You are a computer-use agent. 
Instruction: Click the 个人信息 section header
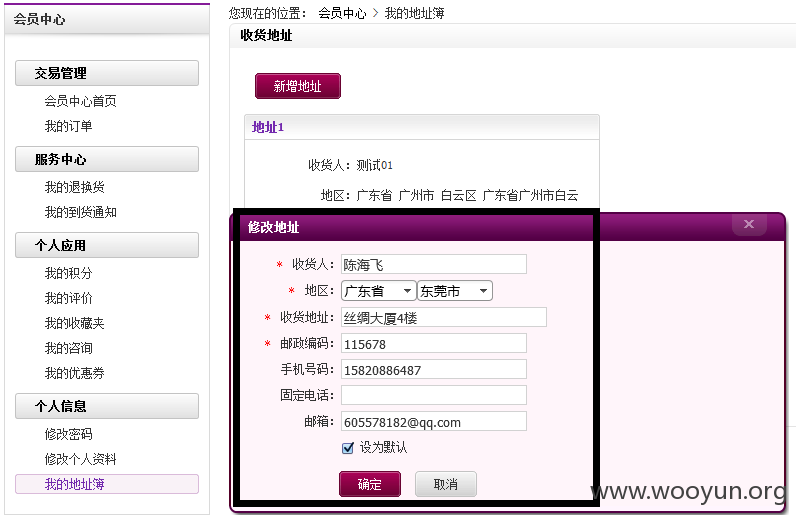(x=107, y=406)
